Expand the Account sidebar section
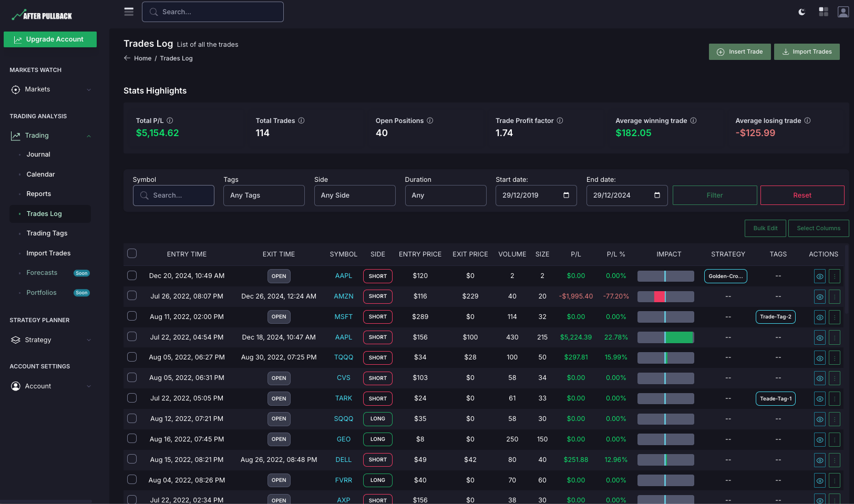854x504 pixels. tap(50, 386)
